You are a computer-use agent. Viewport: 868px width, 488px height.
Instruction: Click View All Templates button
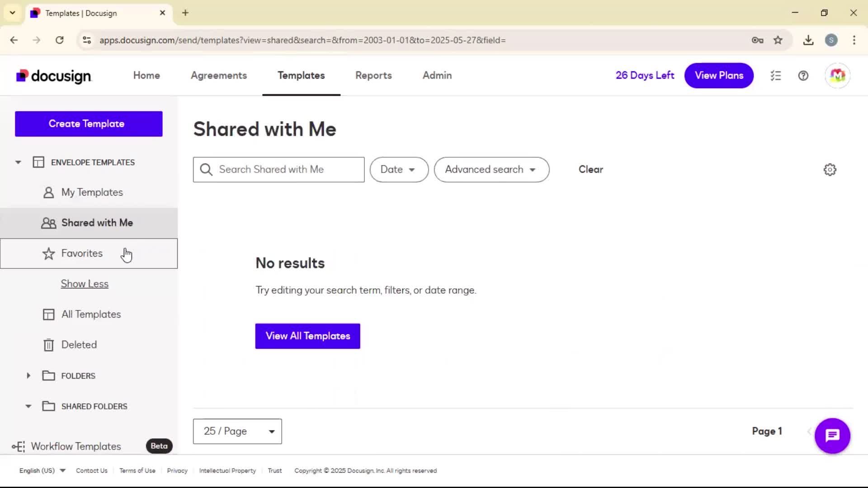pyautogui.click(x=307, y=336)
